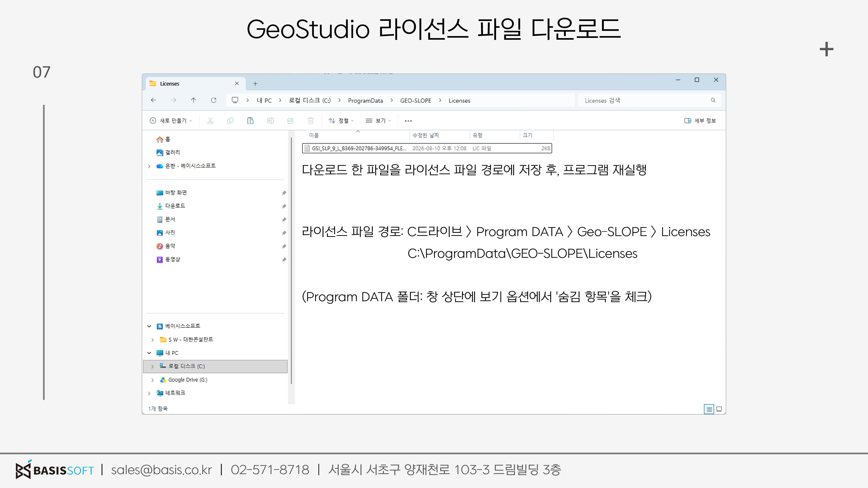The width and height of the screenshot is (868, 488).
Task: Click the Cut scissors icon
Action: 210,121
